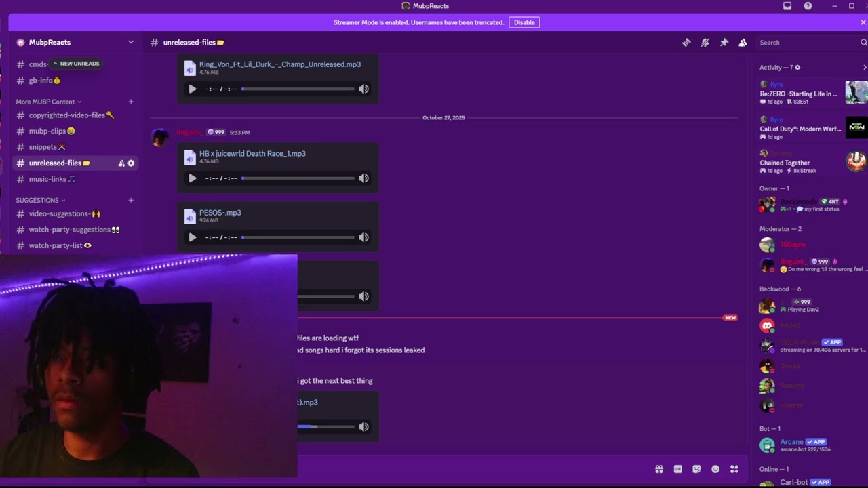Open member with 'Do me wrong' status
The image size is (868, 488).
(811, 265)
